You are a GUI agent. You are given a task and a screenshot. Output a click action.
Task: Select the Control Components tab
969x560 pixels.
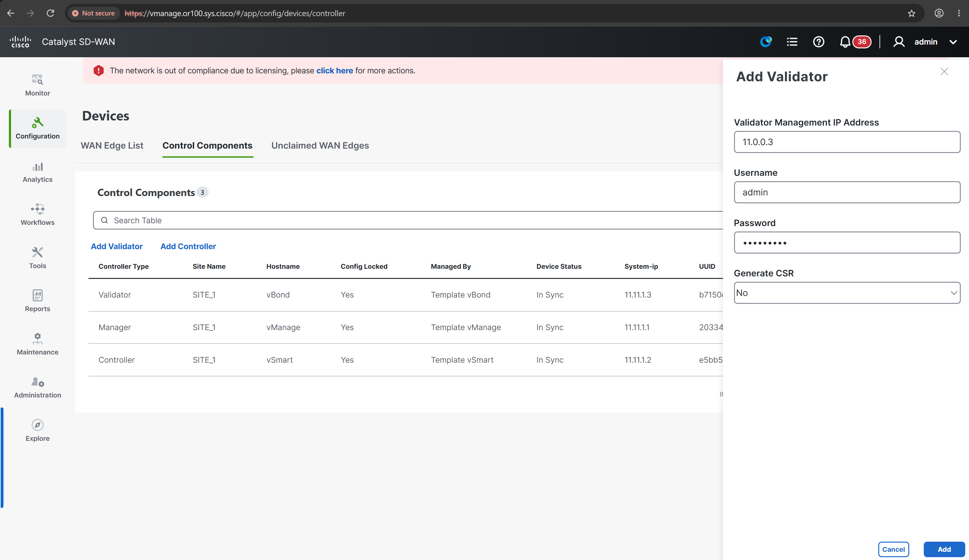coord(207,145)
